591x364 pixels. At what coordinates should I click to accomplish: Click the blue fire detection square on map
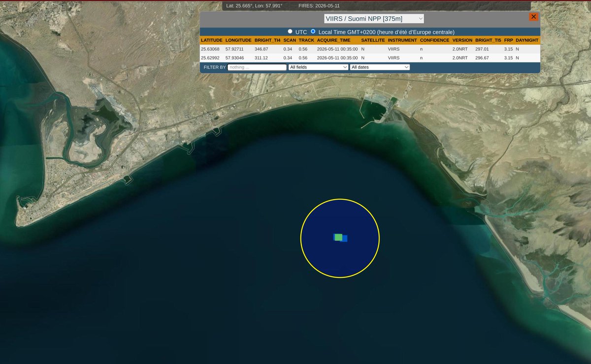pos(345,239)
